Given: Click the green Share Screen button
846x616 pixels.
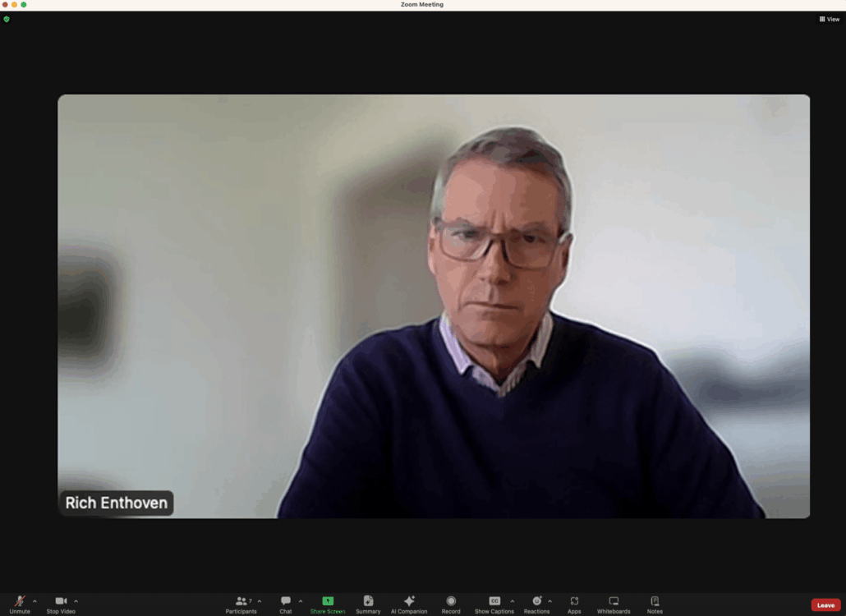Looking at the screenshot, I should pos(328,603).
